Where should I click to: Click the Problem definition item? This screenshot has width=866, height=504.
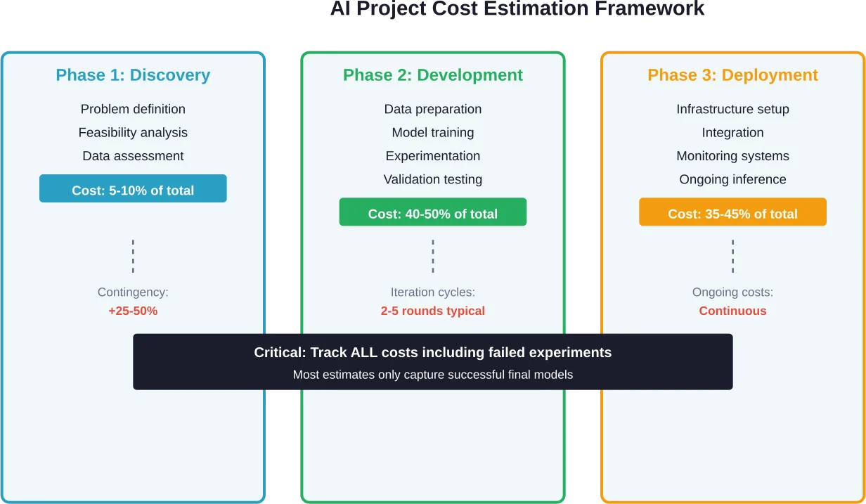[133, 109]
